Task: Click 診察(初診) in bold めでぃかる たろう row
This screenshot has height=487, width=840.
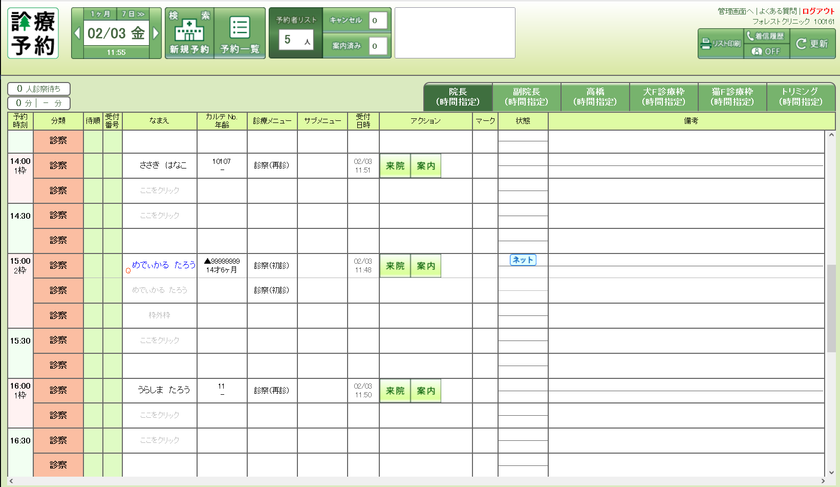Action: [x=272, y=265]
